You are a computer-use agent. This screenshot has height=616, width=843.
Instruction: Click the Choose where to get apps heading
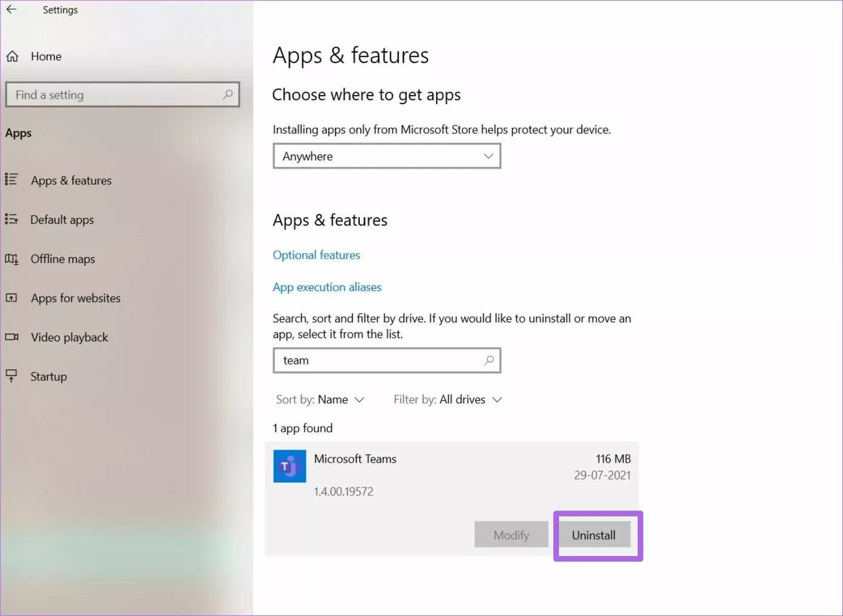point(366,95)
